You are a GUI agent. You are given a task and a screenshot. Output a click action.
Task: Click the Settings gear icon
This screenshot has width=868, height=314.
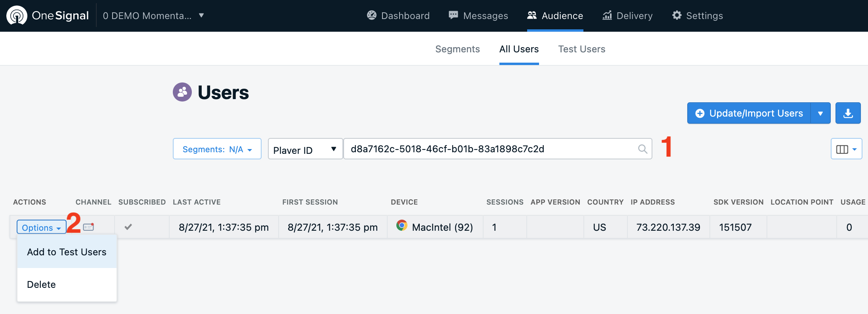(x=677, y=15)
